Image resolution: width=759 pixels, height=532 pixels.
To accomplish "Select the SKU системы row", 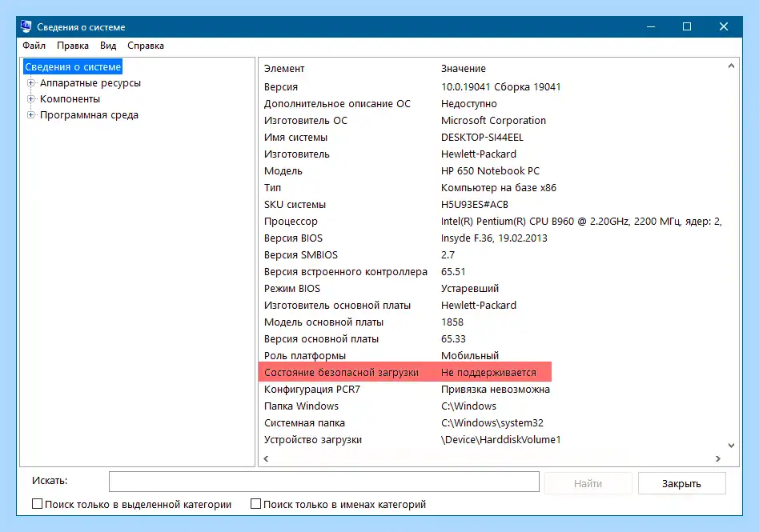I will click(x=492, y=205).
